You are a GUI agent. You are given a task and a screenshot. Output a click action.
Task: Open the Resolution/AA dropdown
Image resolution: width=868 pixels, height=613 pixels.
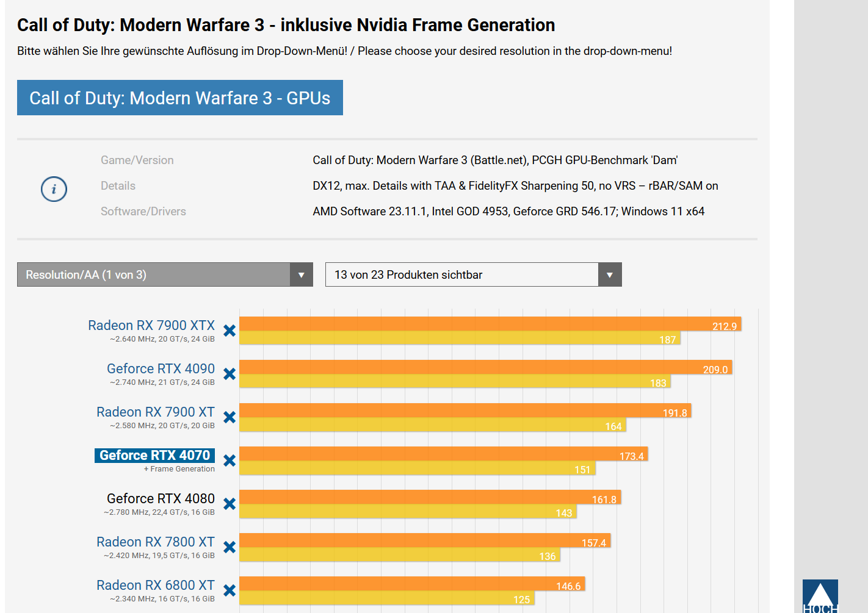(165, 274)
